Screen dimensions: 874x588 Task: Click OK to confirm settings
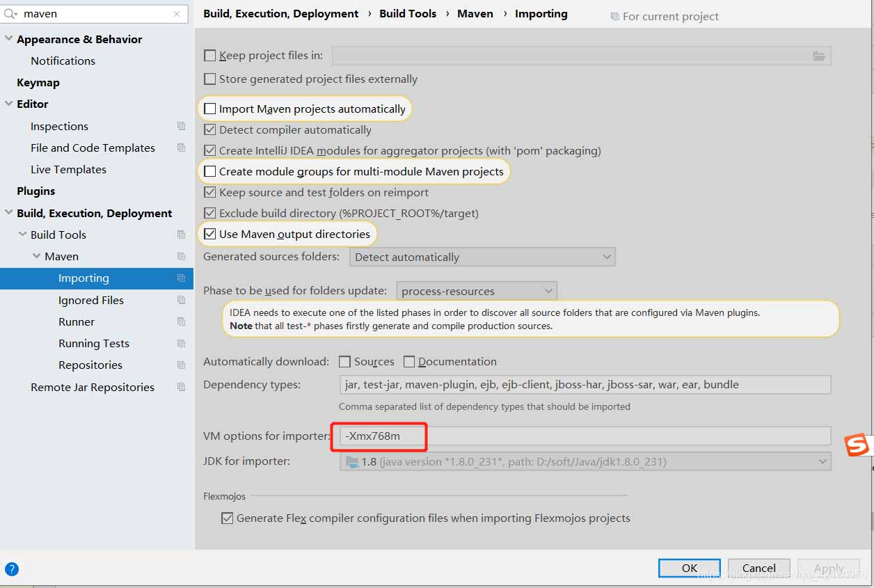pos(690,568)
